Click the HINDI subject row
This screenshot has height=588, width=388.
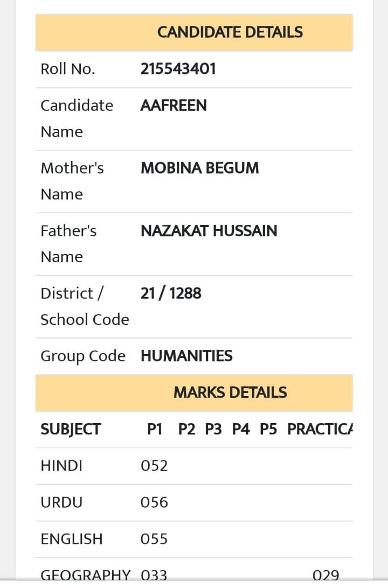(194, 466)
